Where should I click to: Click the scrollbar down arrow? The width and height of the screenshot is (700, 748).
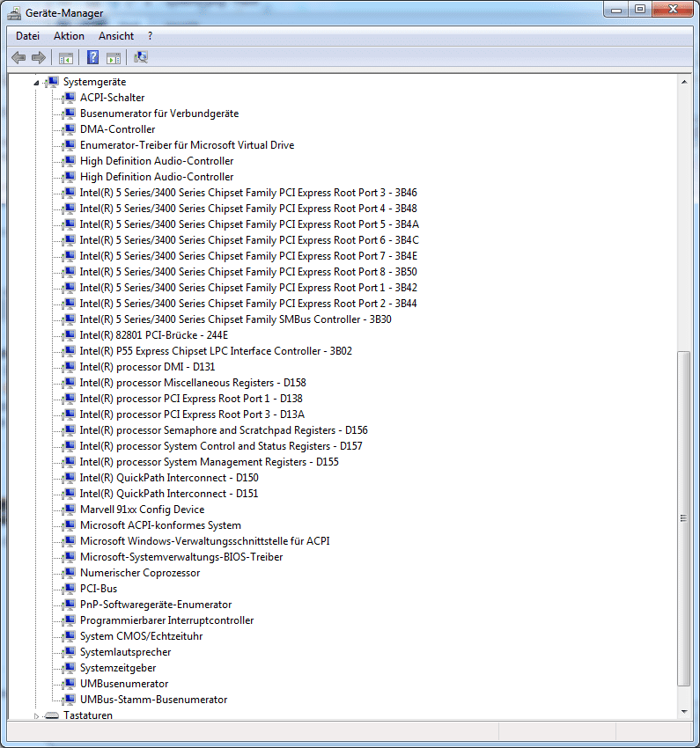tap(684, 711)
